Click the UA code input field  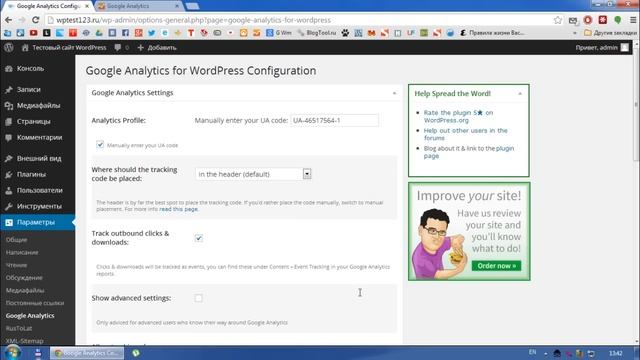pos(334,120)
